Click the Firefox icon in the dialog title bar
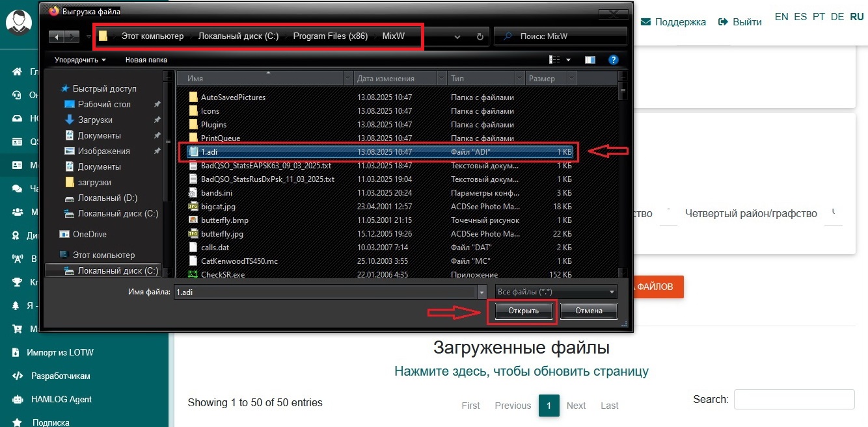This screenshot has width=868, height=427. 53,11
